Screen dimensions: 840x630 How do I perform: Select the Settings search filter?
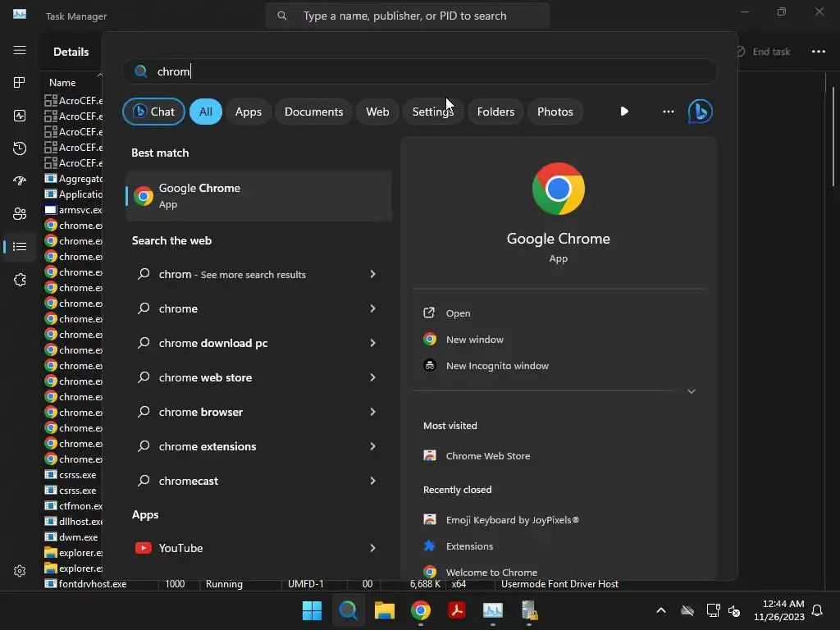pos(433,112)
